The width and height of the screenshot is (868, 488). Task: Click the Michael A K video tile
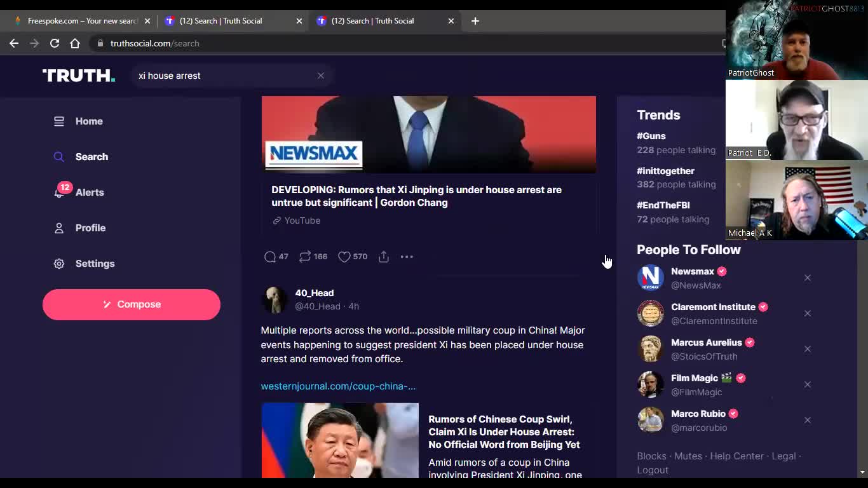797,200
